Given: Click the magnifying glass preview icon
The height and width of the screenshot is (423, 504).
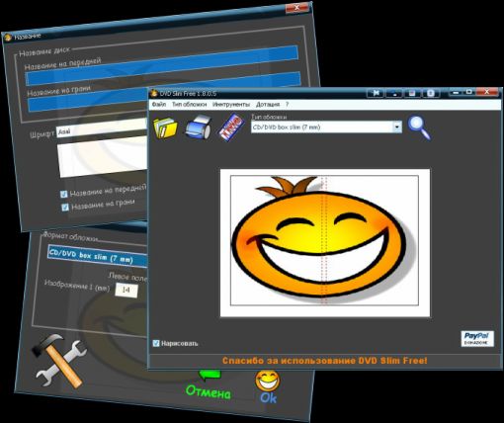Looking at the screenshot, I should [x=419, y=127].
